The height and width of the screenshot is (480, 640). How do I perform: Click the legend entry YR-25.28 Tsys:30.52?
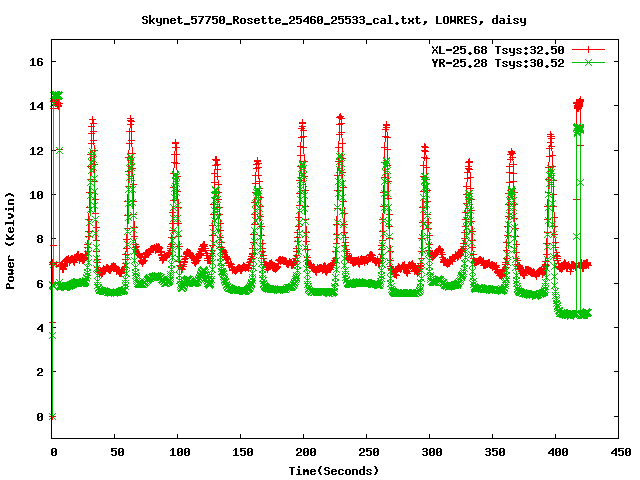click(498, 63)
